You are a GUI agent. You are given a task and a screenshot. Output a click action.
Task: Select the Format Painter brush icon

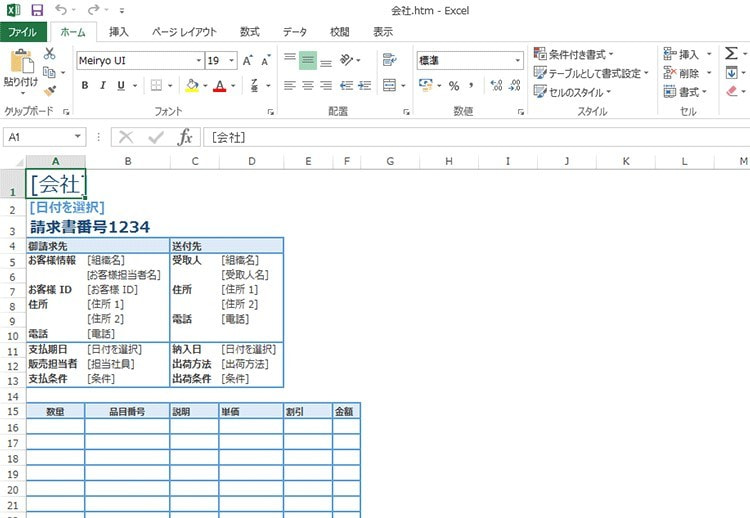(x=49, y=89)
